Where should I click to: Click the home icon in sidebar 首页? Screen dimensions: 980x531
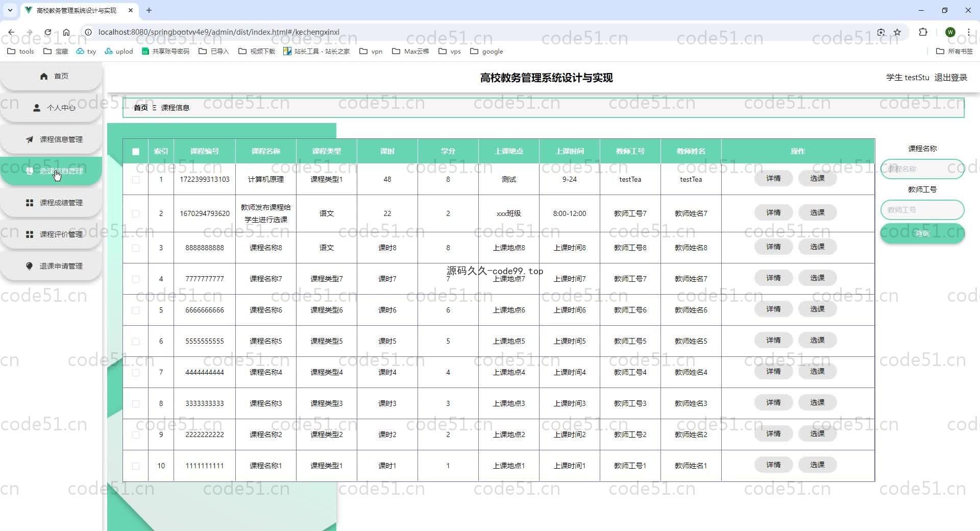[44, 76]
